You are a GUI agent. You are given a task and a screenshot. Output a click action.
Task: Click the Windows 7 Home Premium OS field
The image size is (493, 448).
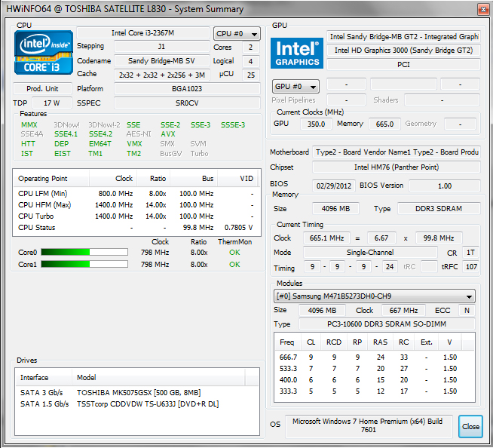tap(369, 426)
